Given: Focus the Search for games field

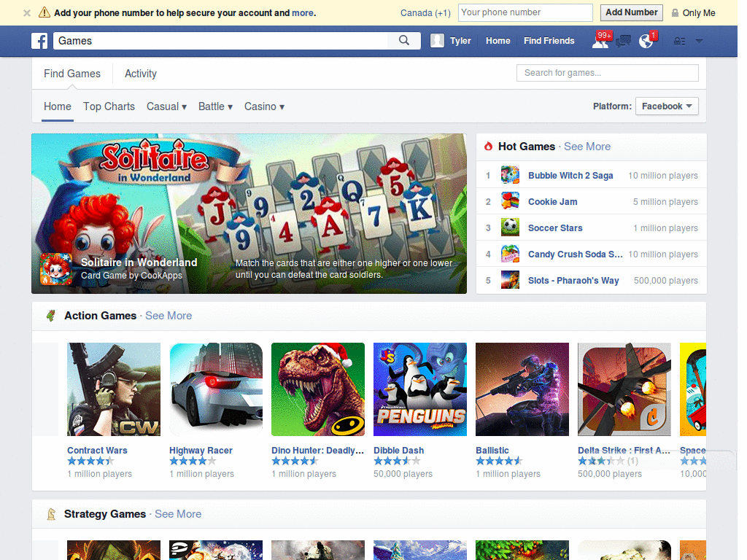Looking at the screenshot, I should (x=608, y=73).
